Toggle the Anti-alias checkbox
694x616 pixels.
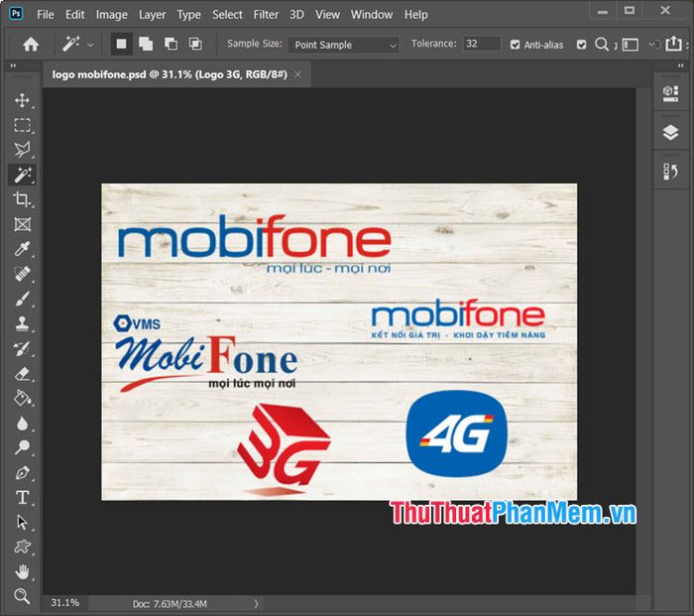coord(515,45)
